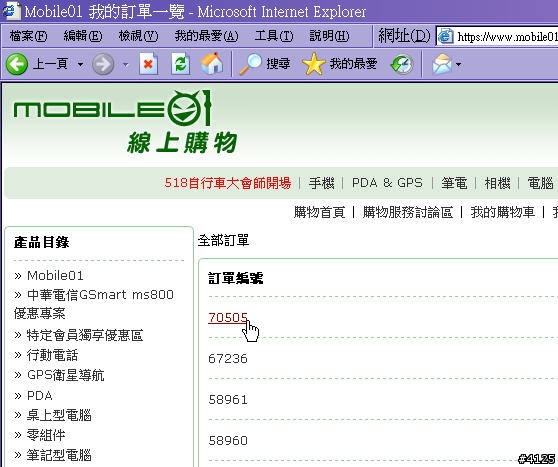Go to the Home page icon
Image resolution: width=558 pixels, height=467 pixels.
[x=212, y=64]
